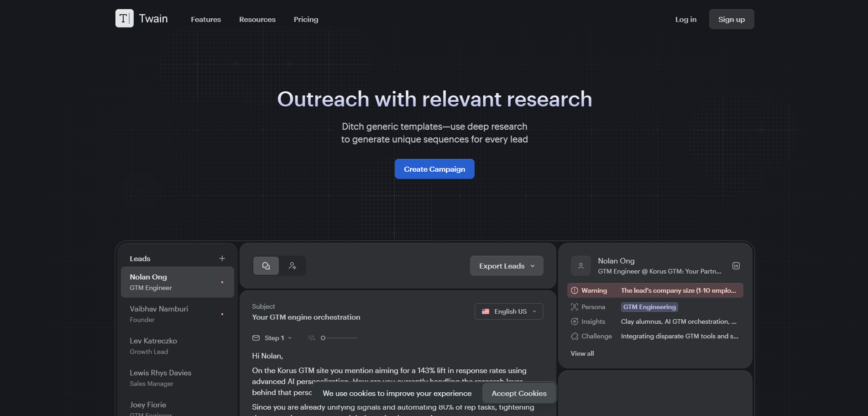Screen dimensions: 868x416
Task: Click the Challenge puzzle icon
Action: [575, 336]
